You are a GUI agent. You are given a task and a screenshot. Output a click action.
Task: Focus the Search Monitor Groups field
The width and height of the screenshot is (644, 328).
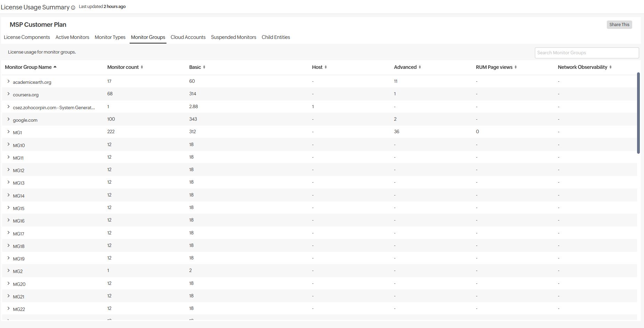(x=586, y=53)
